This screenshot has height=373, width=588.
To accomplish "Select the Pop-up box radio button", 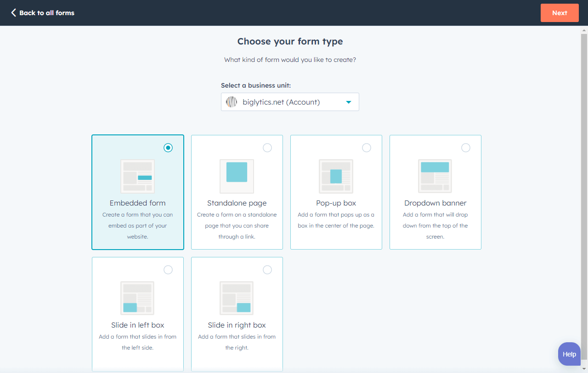I will pos(367,148).
